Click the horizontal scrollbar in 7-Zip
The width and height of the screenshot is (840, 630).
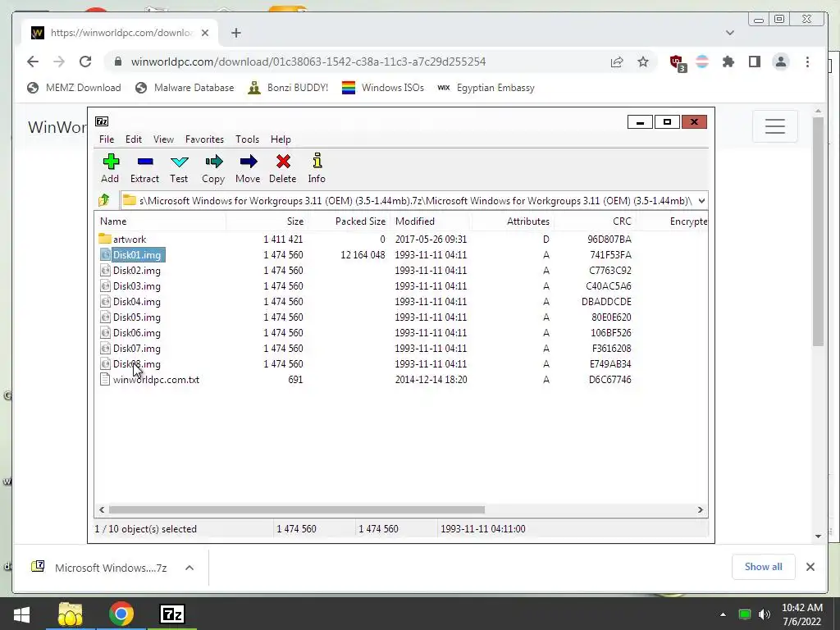(296, 510)
